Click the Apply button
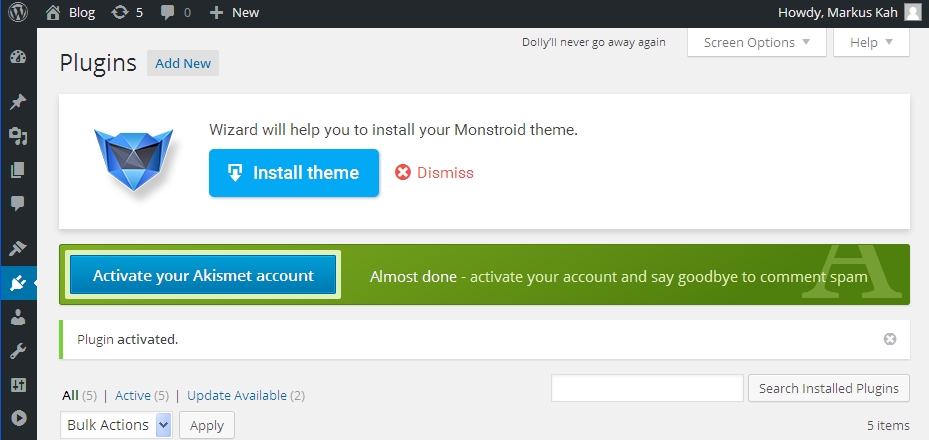 click(x=207, y=425)
